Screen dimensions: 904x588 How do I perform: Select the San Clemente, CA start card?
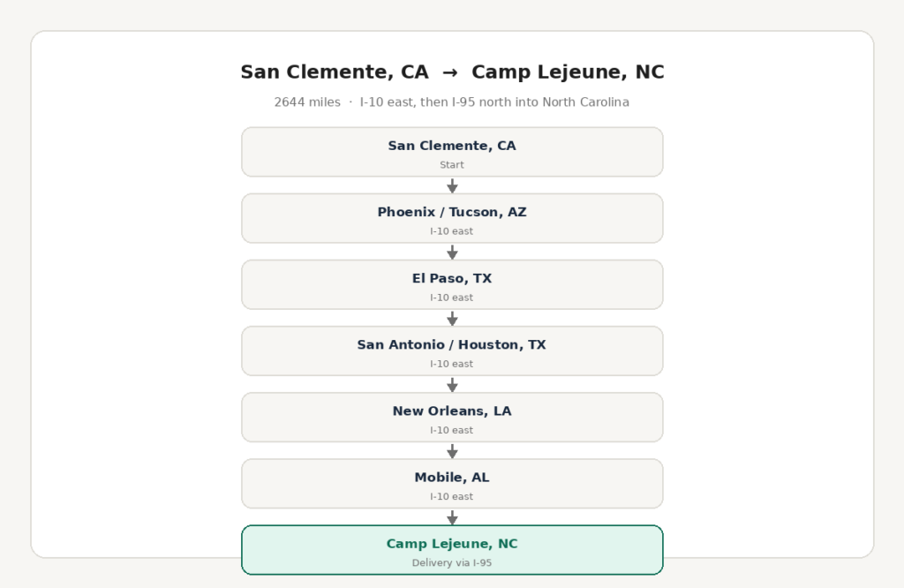tap(452, 152)
